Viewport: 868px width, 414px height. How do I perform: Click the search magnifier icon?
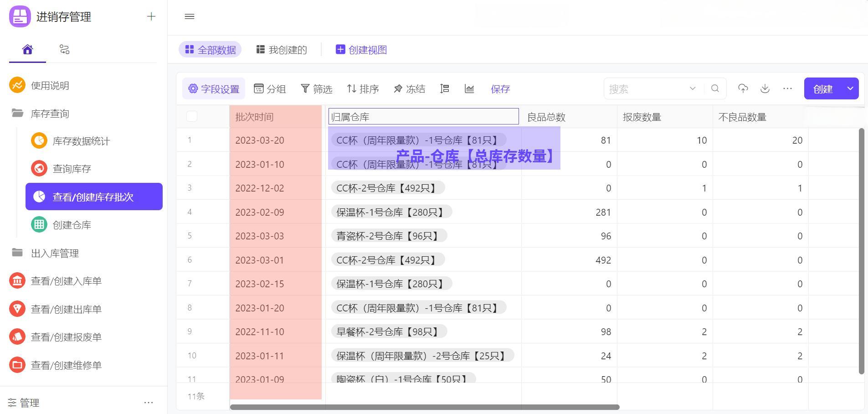pos(715,88)
